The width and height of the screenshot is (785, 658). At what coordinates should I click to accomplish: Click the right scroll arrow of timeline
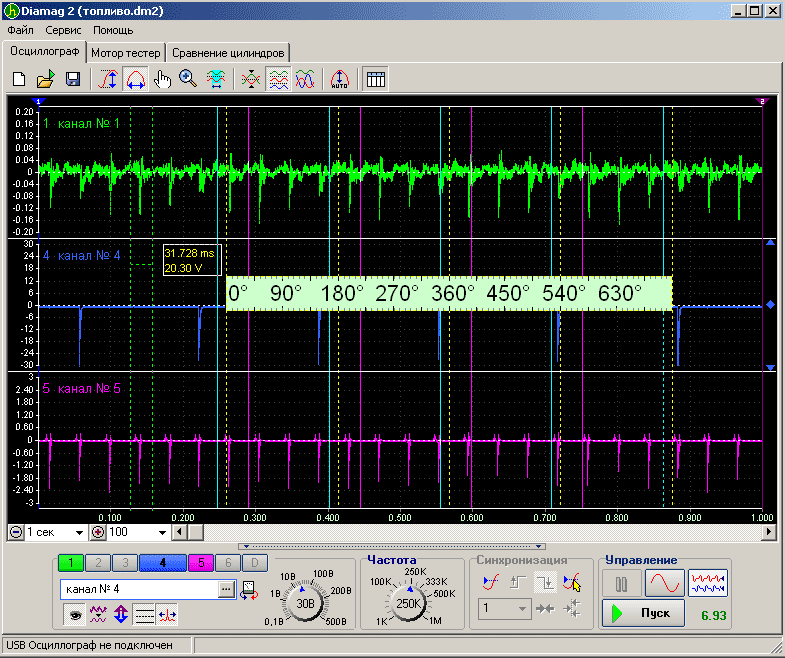[x=768, y=532]
